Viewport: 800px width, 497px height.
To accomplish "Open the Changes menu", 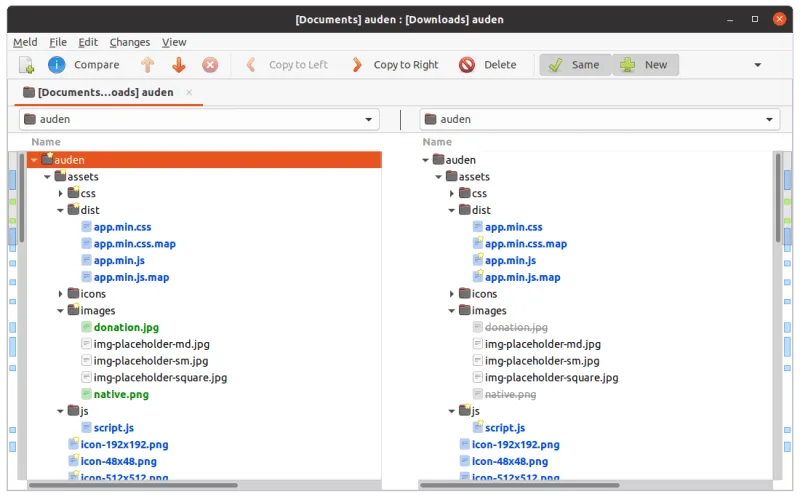I will 130,42.
